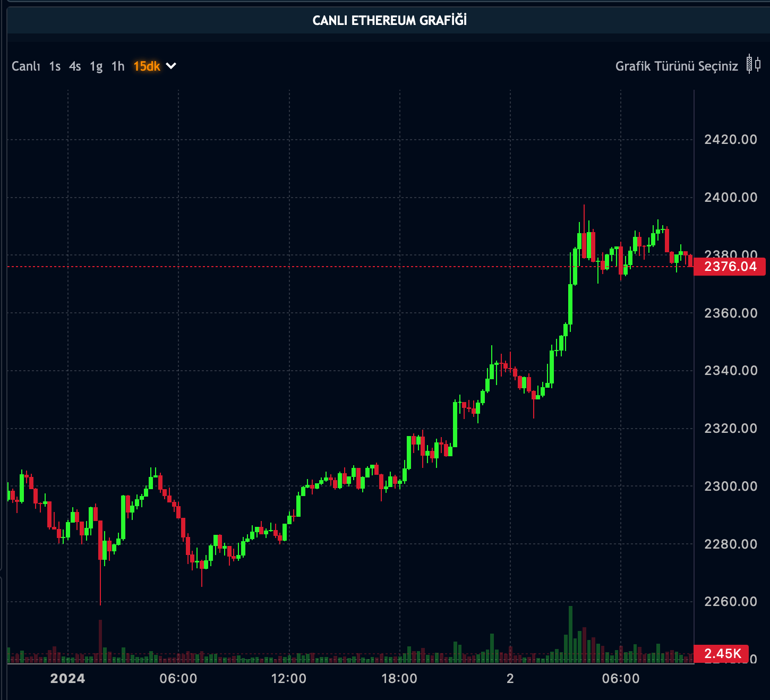Click the 2340.00 price axis label
Screen dimensions: 770x700
pos(731,370)
